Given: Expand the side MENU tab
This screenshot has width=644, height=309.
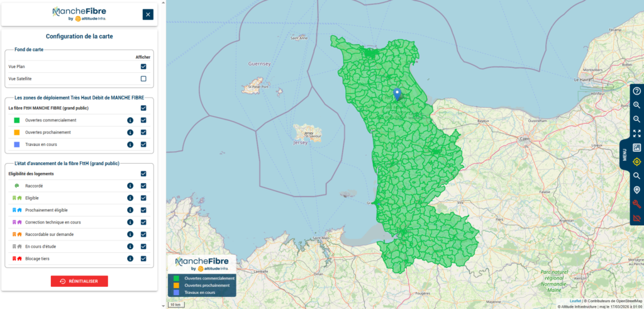Looking at the screenshot, I should click(x=625, y=156).
